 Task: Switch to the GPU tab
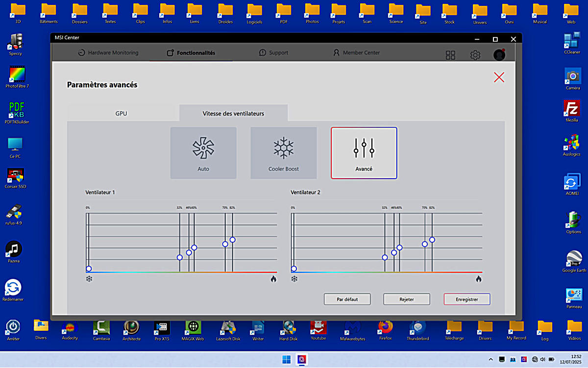pyautogui.click(x=121, y=114)
